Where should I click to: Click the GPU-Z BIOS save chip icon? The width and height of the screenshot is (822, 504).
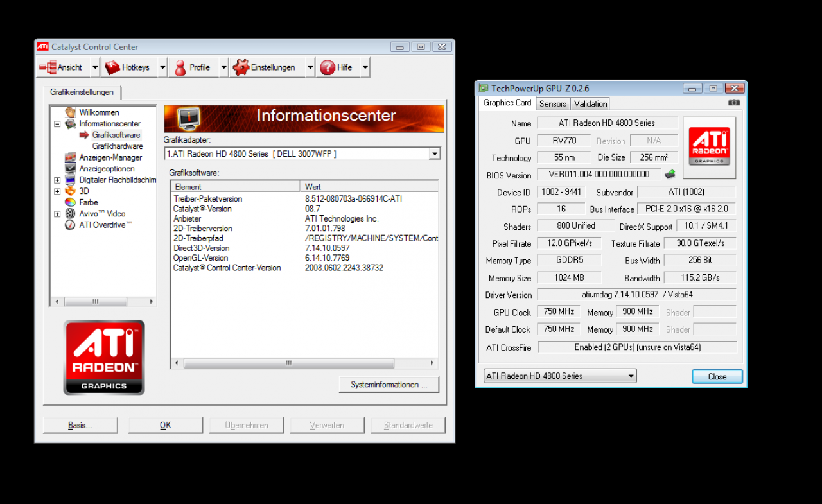coord(670,174)
